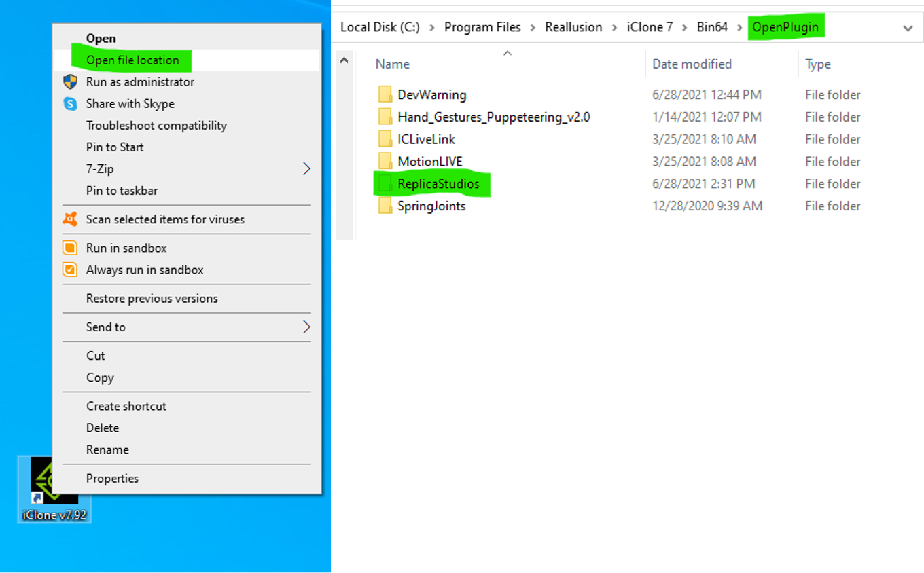Choose Troubleshoot compatibility

tap(187, 126)
